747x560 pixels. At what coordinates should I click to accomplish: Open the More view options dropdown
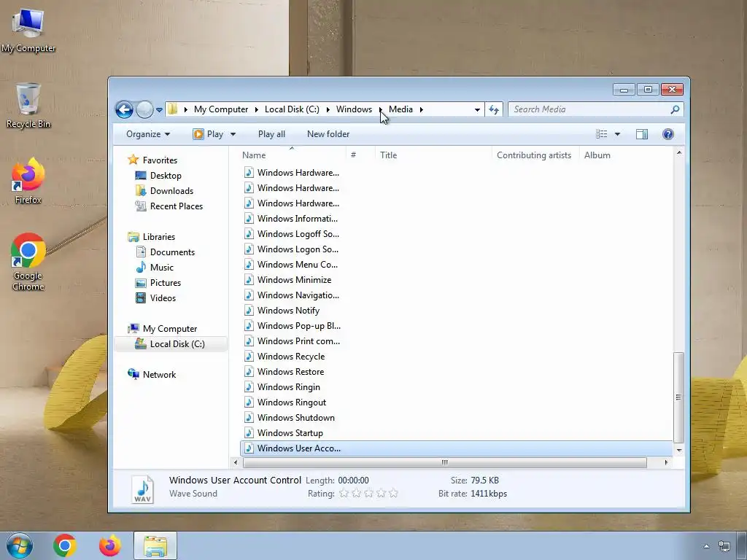(x=617, y=134)
